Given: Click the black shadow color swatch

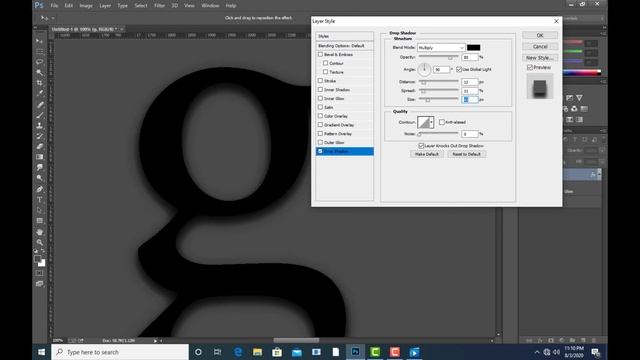Looking at the screenshot, I should 473,48.
